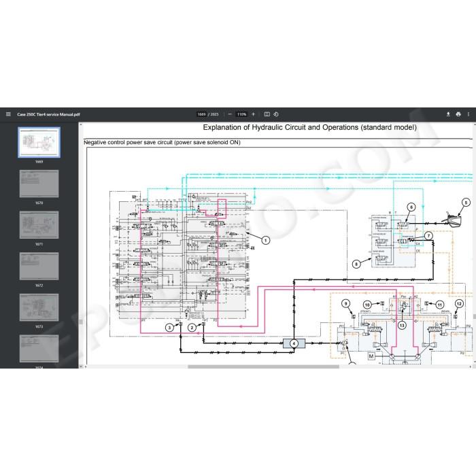Select page 1671 thumbnail

click(39, 225)
